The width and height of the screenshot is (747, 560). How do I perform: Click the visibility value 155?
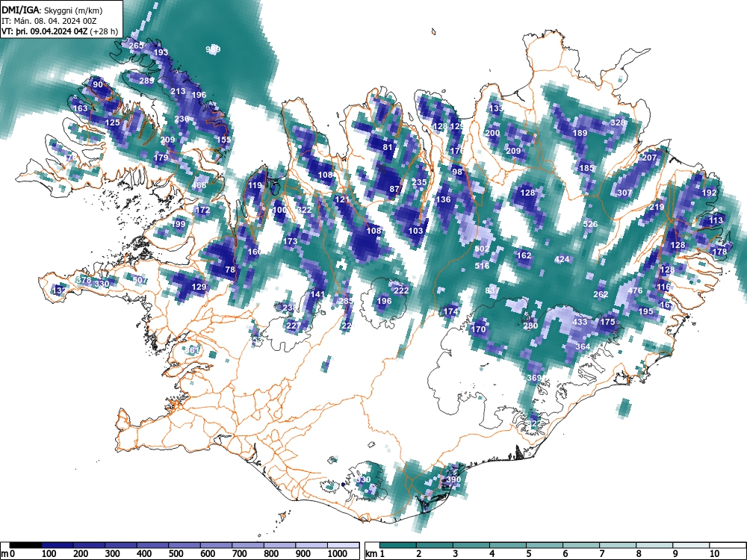(x=223, y=140)
